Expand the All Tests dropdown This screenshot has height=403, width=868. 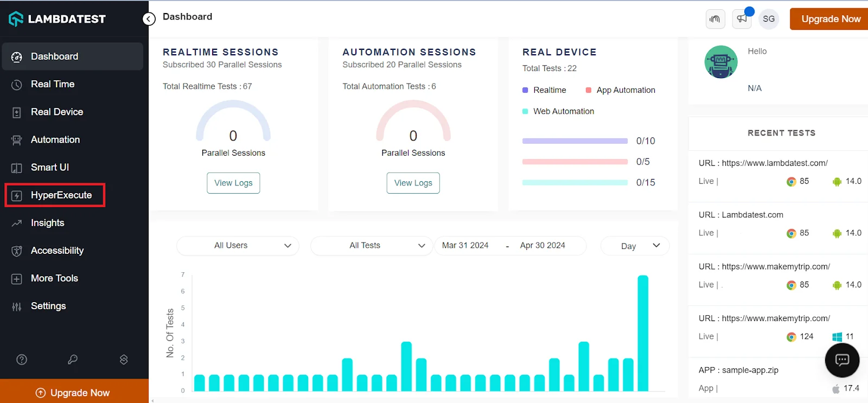click(x=372, y=246)
